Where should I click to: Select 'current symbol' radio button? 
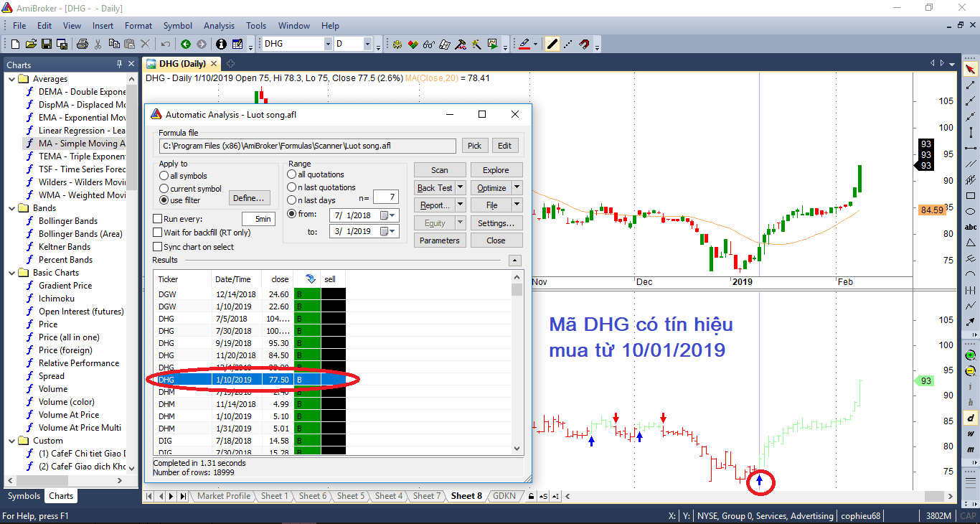tap(164, 188)
